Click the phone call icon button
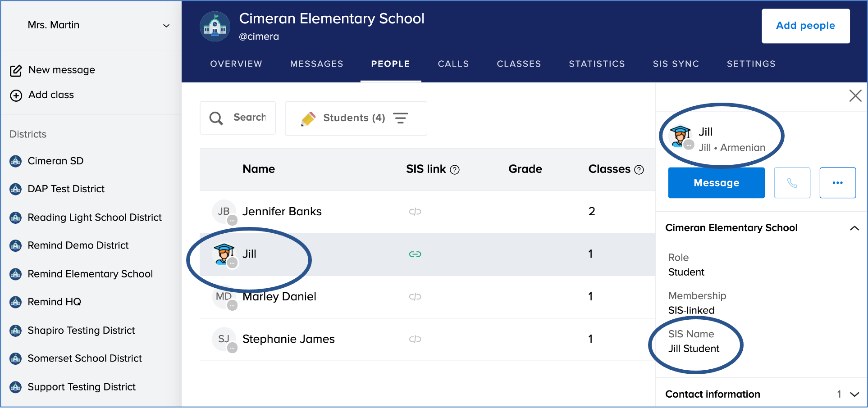Viewport: 868px width, 408px height. coord(792,183)
